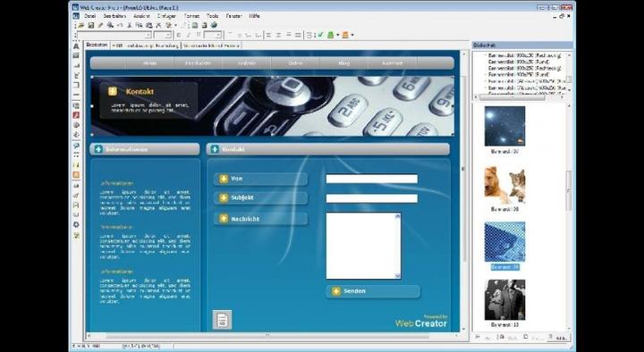Toggle italic formatting button
This screenshot has width=644, height=352.
tap(189, 35)
